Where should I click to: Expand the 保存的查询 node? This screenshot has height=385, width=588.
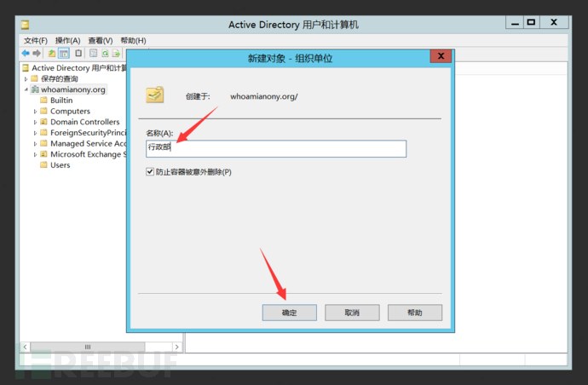26,78
